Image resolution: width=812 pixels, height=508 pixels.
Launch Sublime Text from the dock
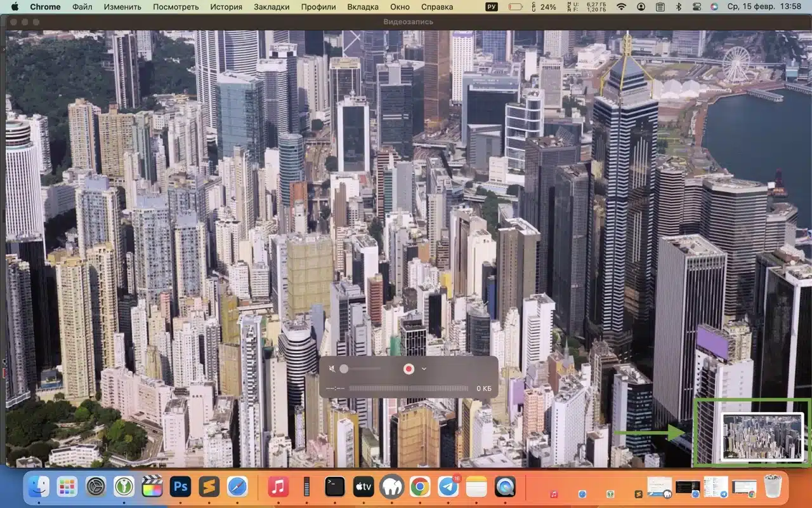(209, 487)
